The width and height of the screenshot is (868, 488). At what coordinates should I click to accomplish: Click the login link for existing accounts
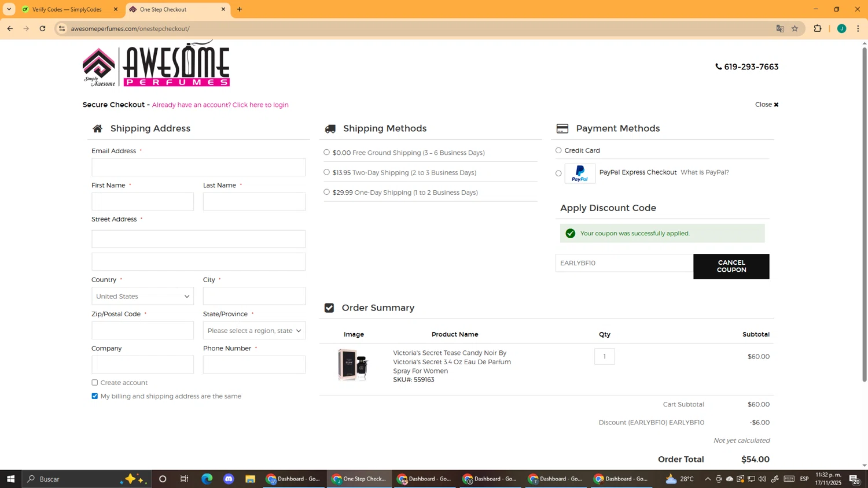pyautogui.click(x=220, y=105)
